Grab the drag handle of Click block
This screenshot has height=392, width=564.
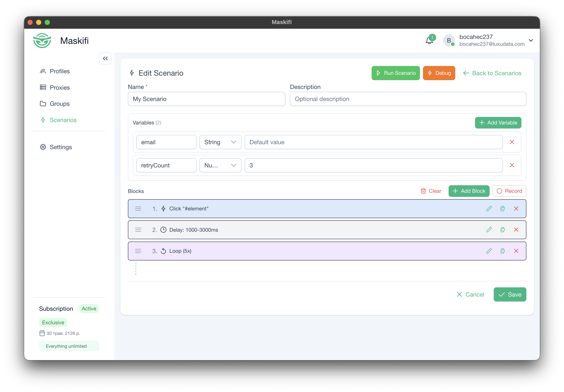pyautogui.click(x=138, y=208)
